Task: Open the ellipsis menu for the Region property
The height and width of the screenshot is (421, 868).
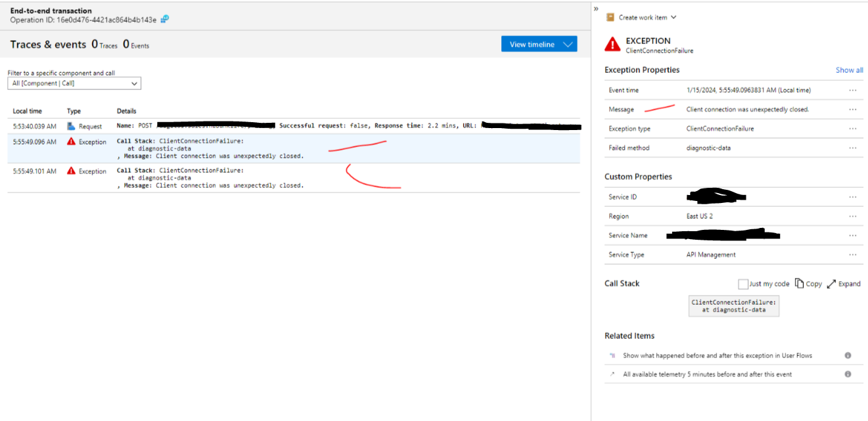Action: 852,216
